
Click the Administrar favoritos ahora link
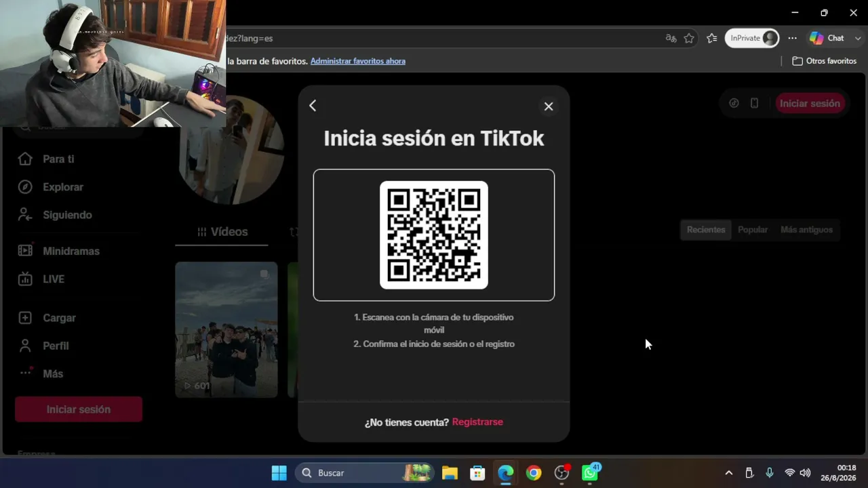[x=358, y=61]
